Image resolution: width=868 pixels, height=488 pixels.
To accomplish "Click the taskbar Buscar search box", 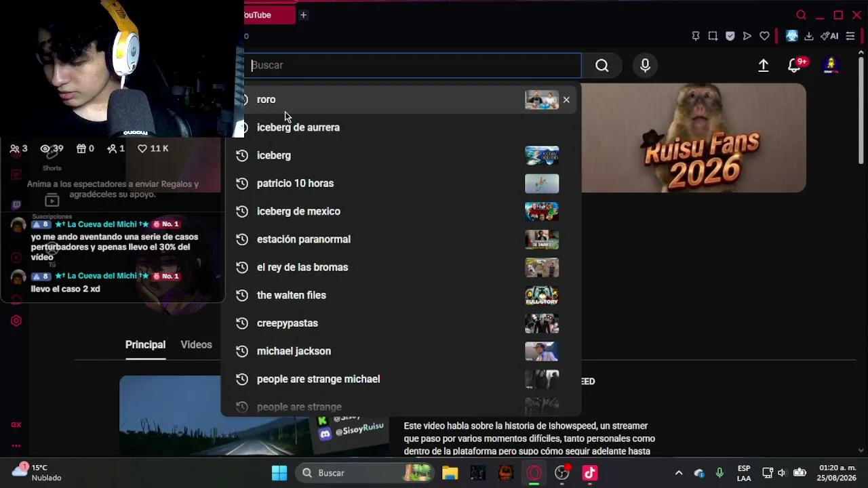I will click(x=365, y=473).
